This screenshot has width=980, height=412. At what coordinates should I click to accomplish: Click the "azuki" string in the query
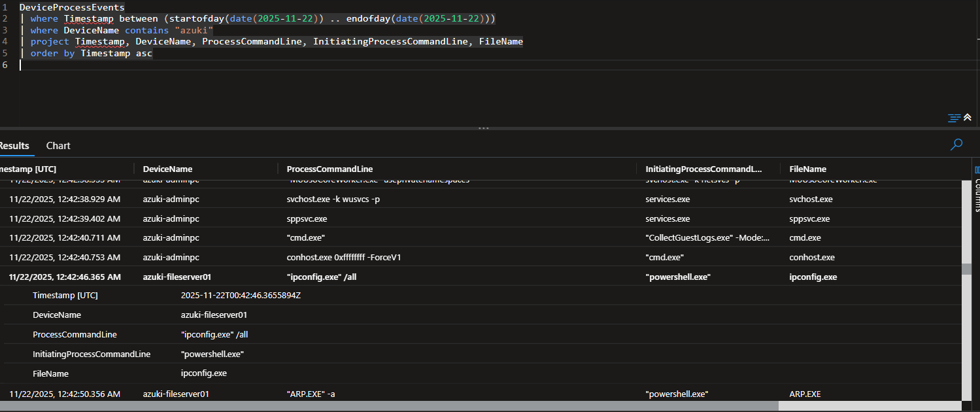(x=195, y=31)
